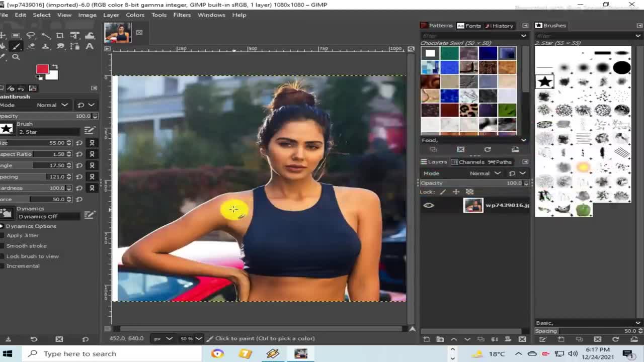This screenshot has width=644, height=362.
Task: Create a new layer icon
Action: click(426, 339)
